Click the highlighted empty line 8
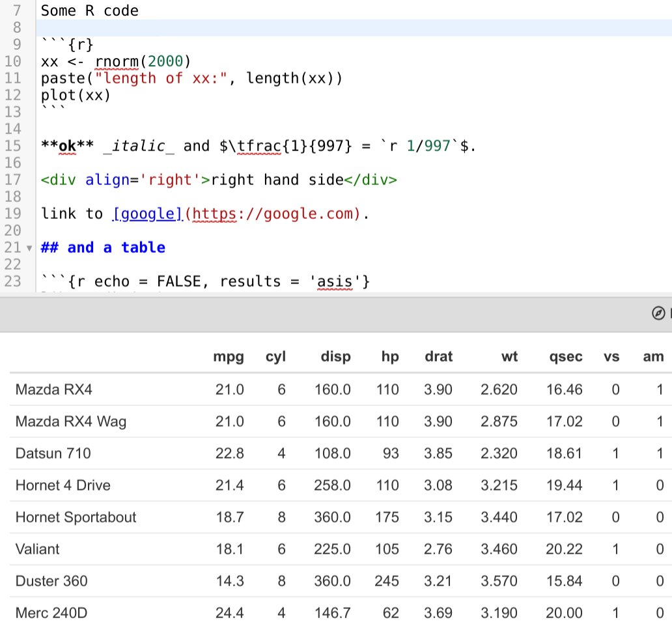Viewport: 672px width, 624px height. click(x=354, y=28)
